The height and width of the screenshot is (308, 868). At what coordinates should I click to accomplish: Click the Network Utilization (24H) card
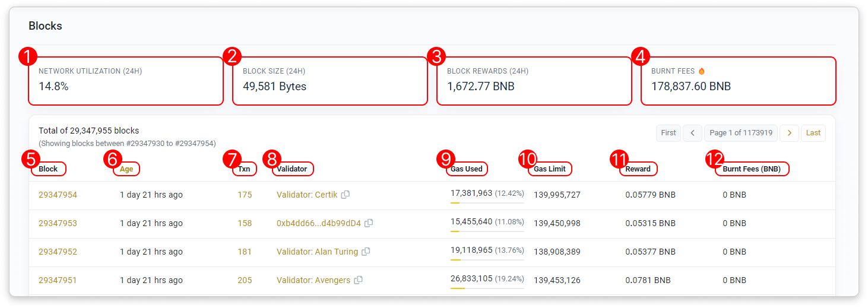click(126, 81)
